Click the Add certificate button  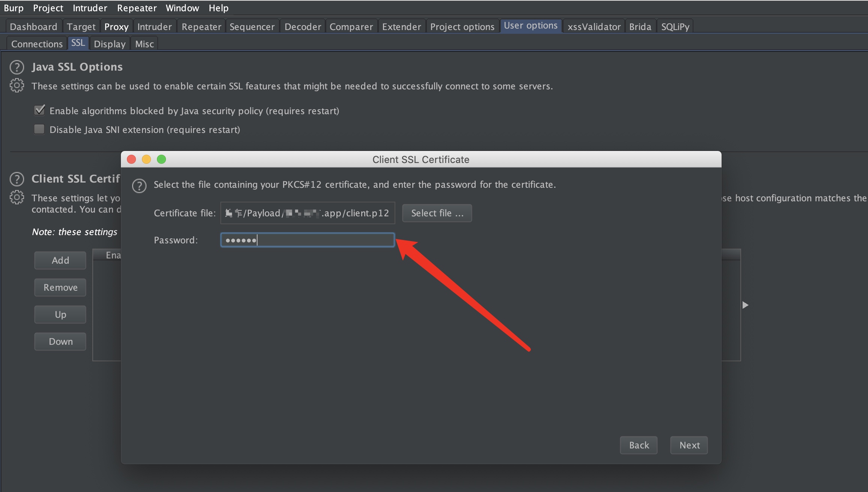click(60, 260)
